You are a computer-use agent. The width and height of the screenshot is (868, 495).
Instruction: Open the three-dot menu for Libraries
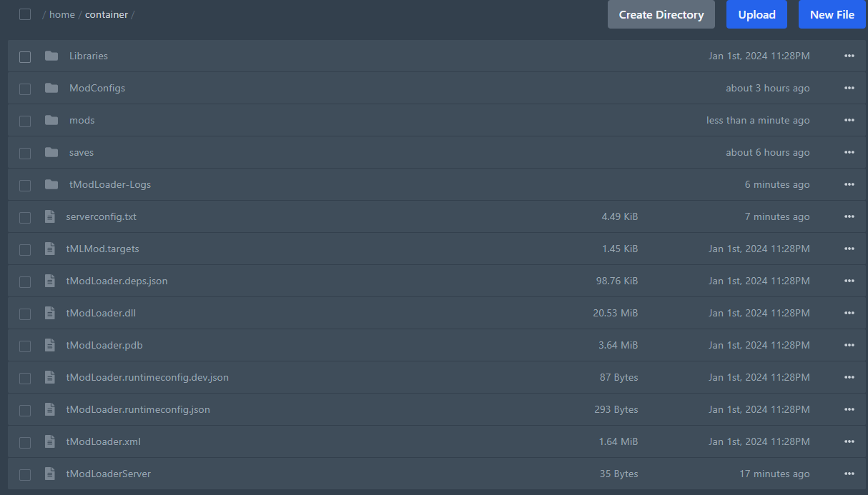click(x=849, y=56)
